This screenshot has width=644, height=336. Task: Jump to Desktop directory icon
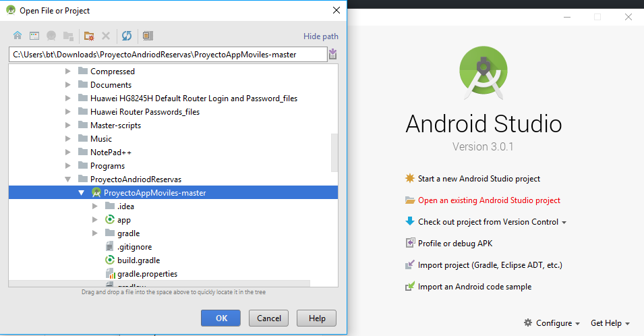point(34,36)
